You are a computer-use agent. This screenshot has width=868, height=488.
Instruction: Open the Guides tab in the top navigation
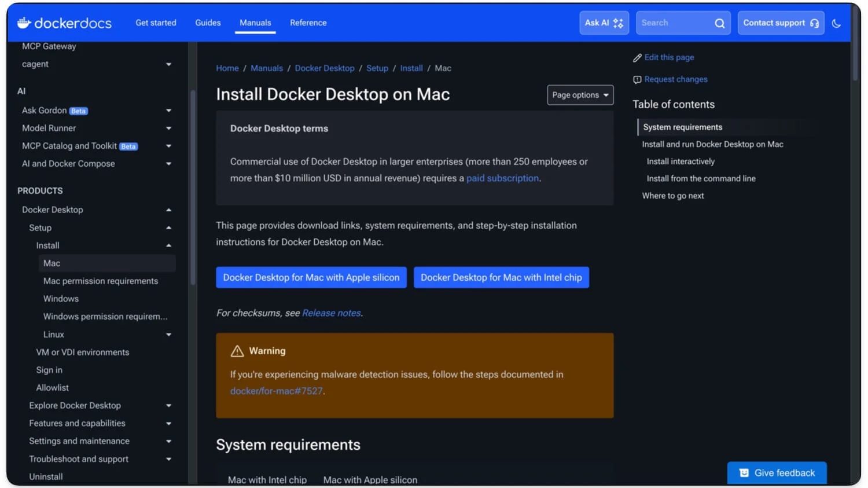point(208,23)
